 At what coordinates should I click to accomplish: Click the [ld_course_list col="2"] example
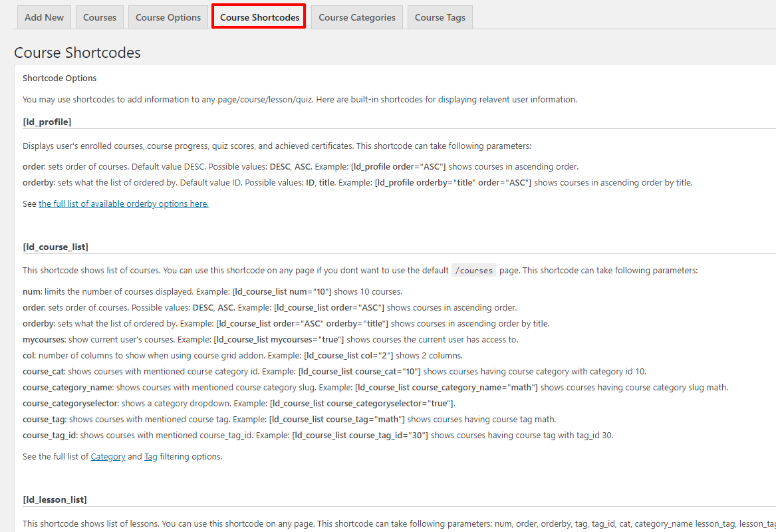(348, 355)
